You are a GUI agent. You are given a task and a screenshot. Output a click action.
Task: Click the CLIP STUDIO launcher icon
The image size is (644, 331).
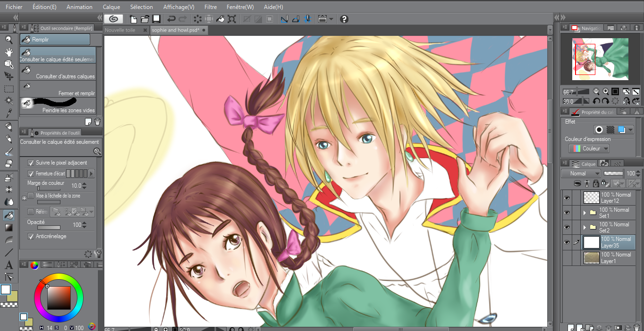pyautogui.click(x=113, y=19)
